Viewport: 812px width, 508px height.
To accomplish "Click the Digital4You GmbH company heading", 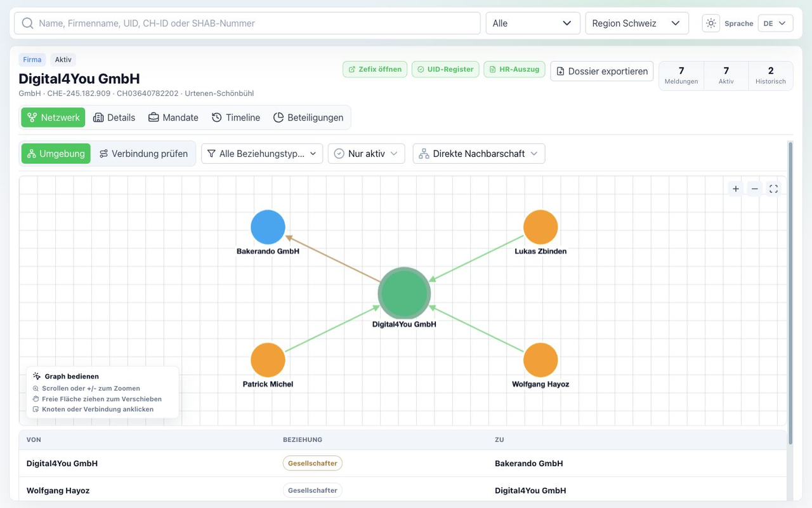I will 79,79.
